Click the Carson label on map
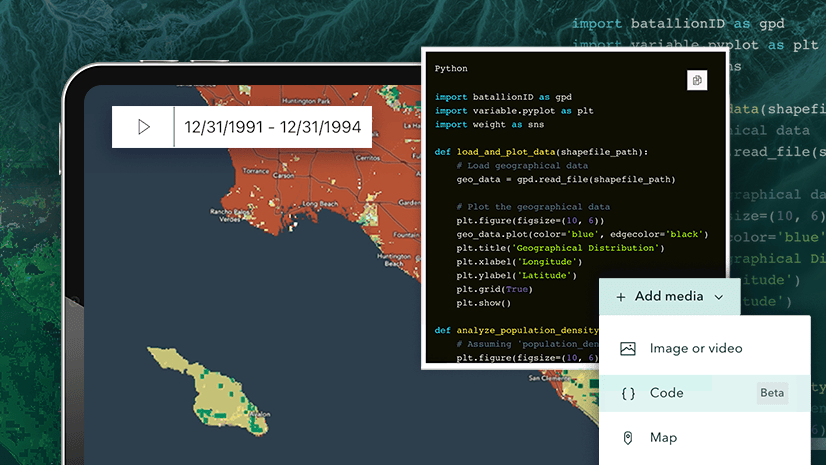 point(283,175)
